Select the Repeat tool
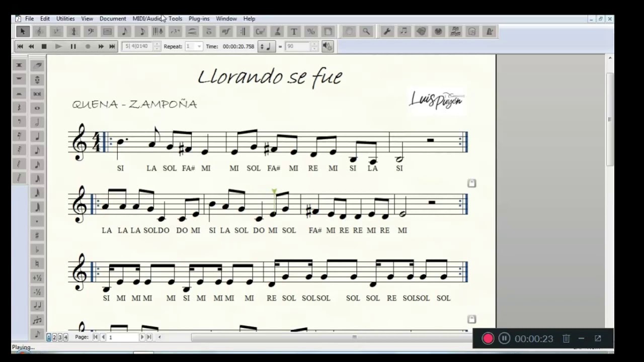The height and width of the screenshot is (362, 644). (243, 32)
